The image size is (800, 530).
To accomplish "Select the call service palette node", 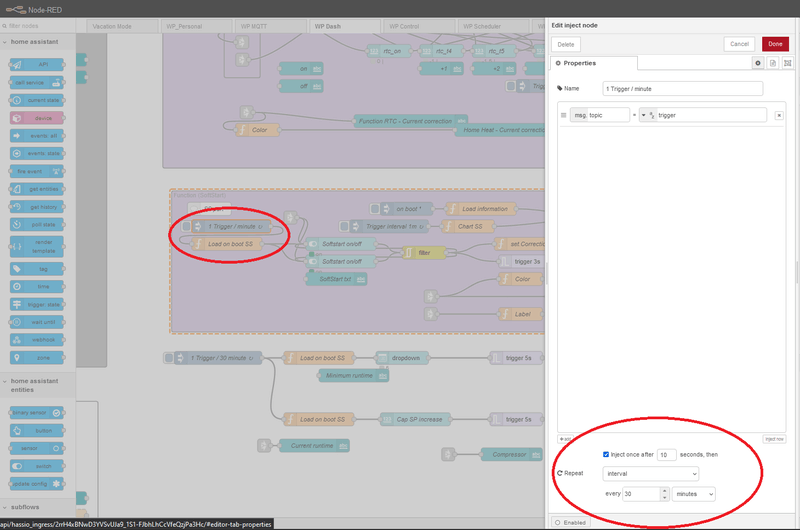I will (36, 82).
